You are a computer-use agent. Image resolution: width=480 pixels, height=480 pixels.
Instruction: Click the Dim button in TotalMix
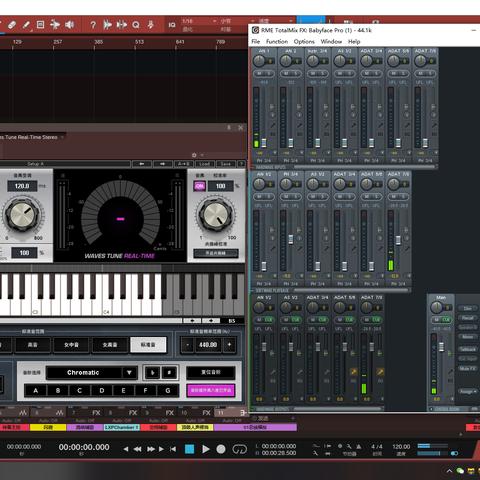pos(467,308)
